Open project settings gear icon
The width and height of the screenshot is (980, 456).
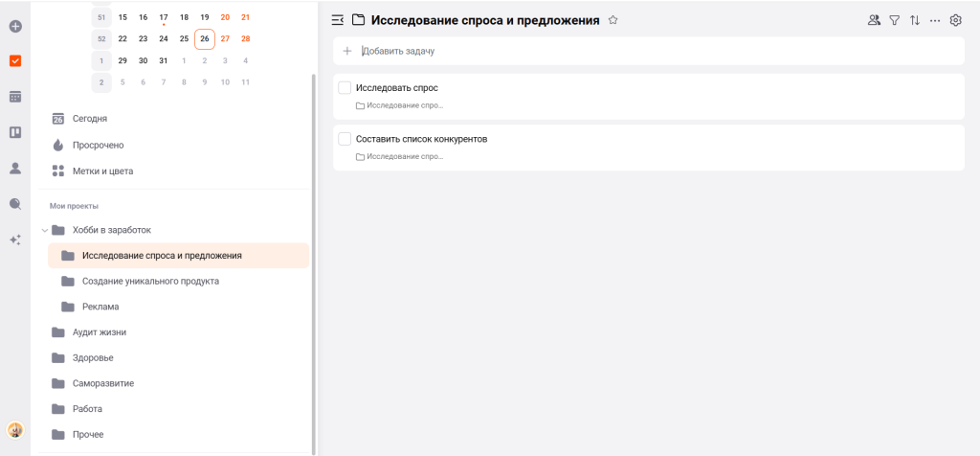click(x=955, y=20)
